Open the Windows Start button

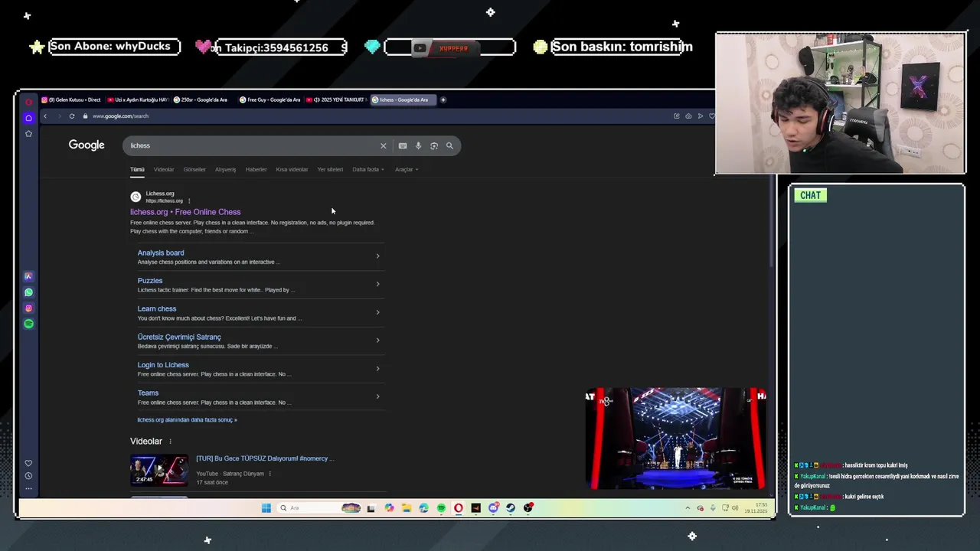(266, 508)
